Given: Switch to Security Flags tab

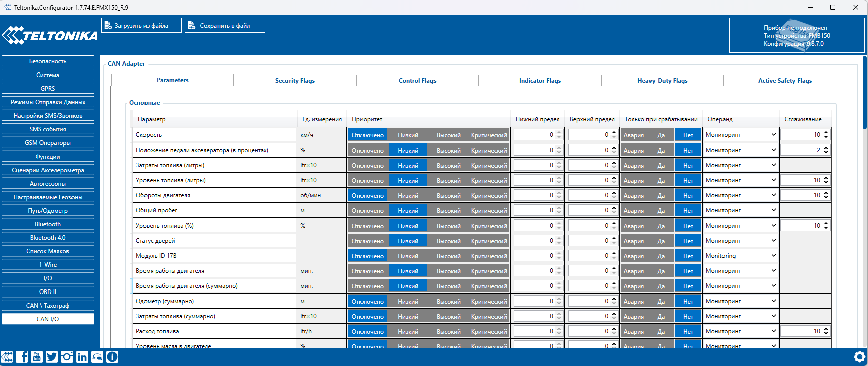Looking at the screenshot, I should (x=295, y=81).
